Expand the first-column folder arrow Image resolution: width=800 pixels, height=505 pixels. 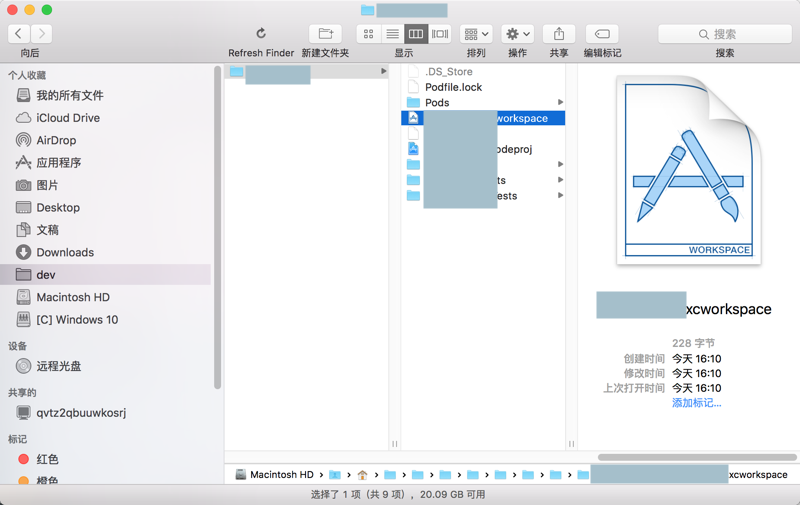pyautogui.click(x=384, y=71)
